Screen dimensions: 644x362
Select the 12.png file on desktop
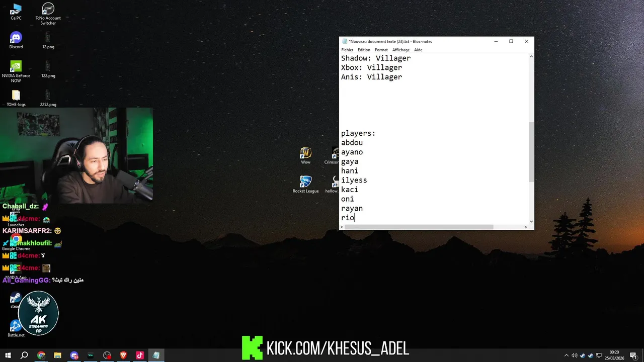point(48,40)
